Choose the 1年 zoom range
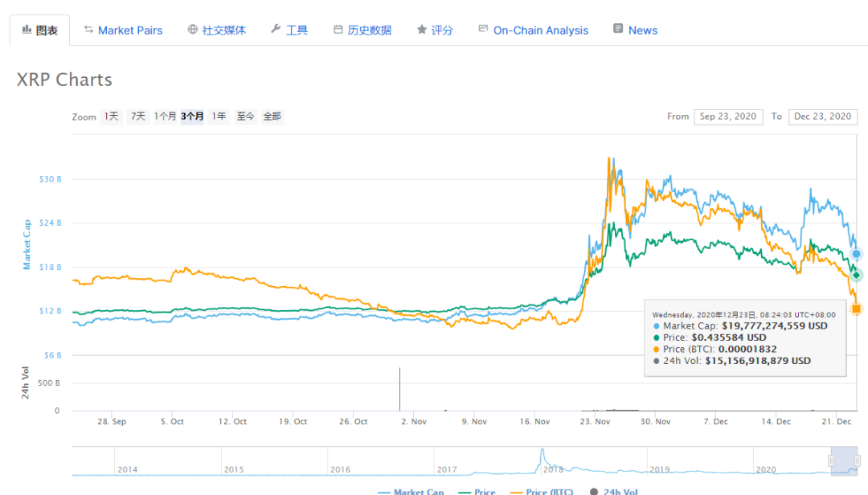The image size is (868, 495). tap(219, 117)
